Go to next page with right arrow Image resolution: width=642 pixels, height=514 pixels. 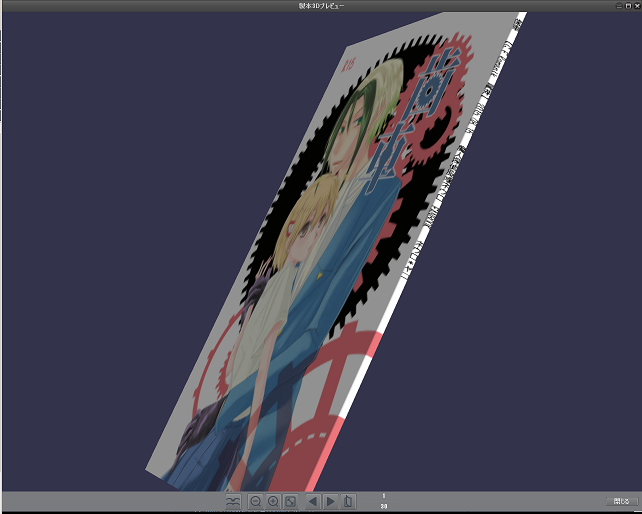(330, 501)
